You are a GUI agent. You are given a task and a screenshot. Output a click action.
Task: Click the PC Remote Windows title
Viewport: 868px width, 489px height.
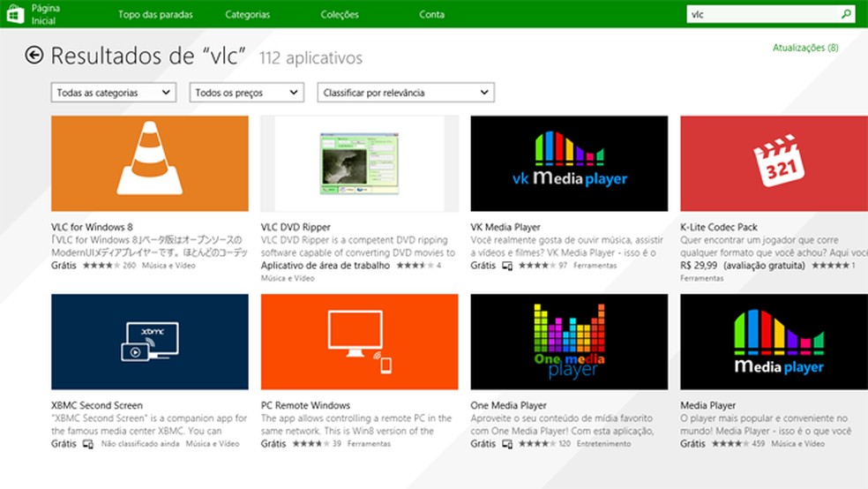point(305,405)
